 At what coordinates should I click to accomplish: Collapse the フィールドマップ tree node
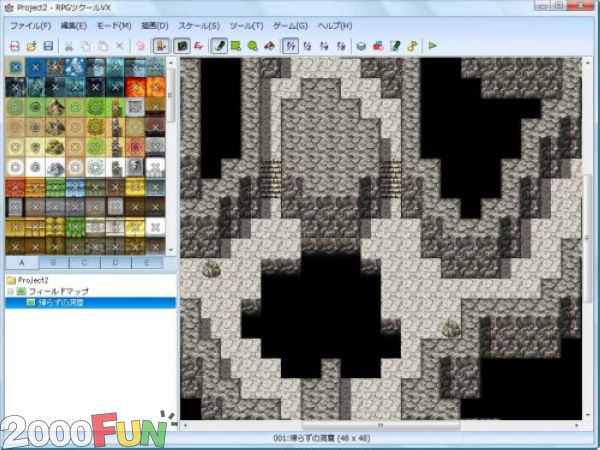click(x=9, y=291)
